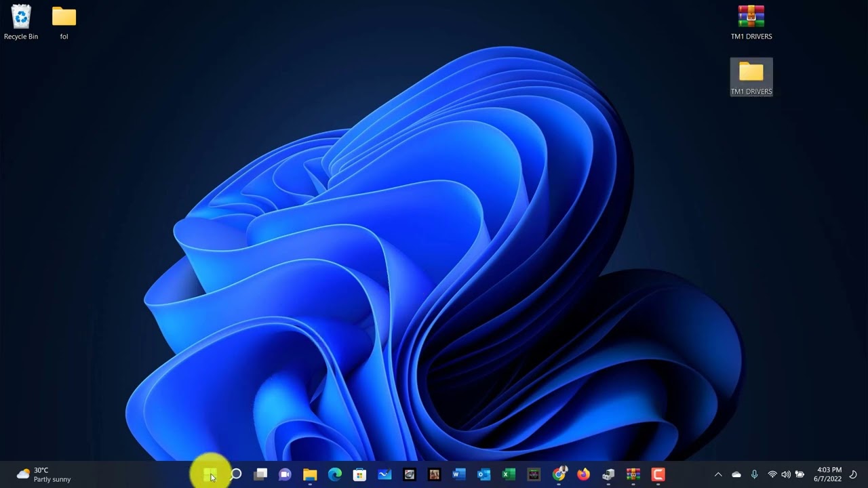Screen dimensions: 868x488
Task: Open Task View on the taskbar
Action: click(x=260, y=474)
